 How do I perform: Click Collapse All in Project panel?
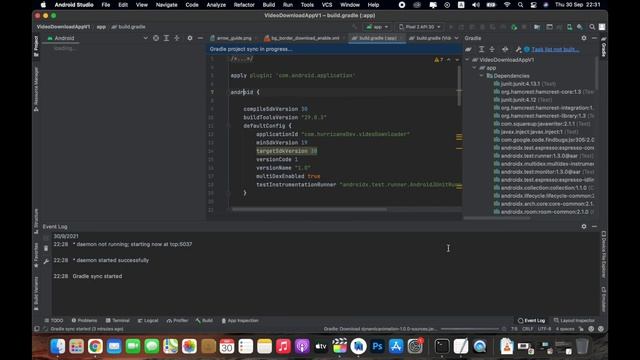(x=177, y=38)
